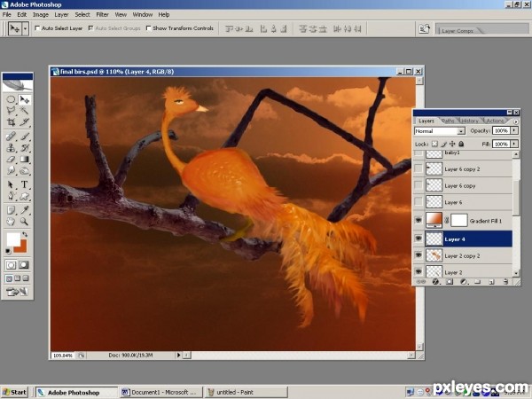This screenshot has width=532, height=399.
Task: Select the Eraser tool
Action: pos(11,159)
